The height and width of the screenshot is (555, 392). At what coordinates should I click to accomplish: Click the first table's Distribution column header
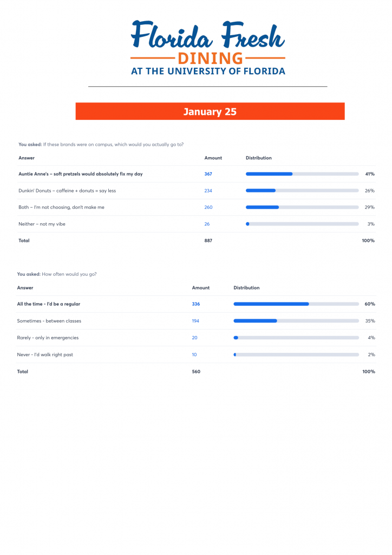click(x=259, y=158)
